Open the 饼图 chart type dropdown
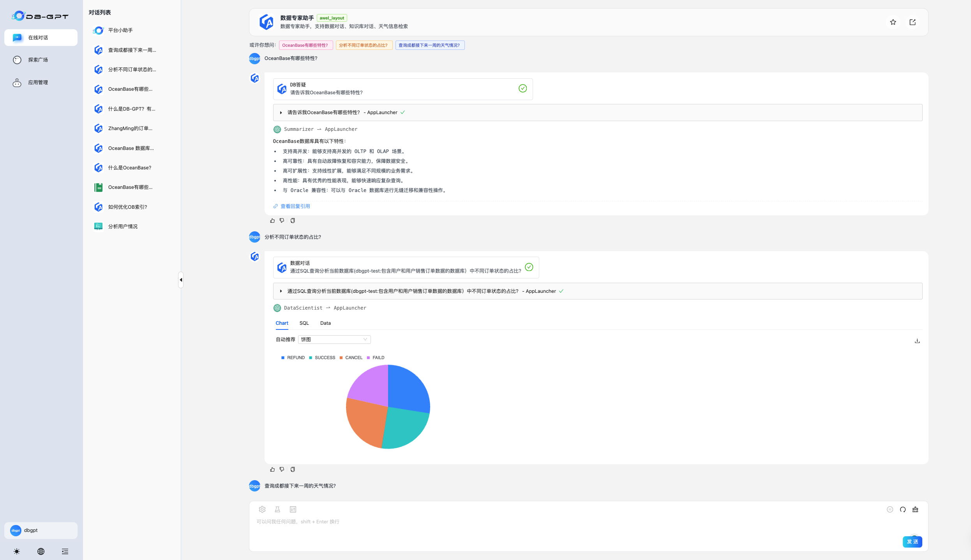This screenshot has width=971, height=560. (334, 340)
